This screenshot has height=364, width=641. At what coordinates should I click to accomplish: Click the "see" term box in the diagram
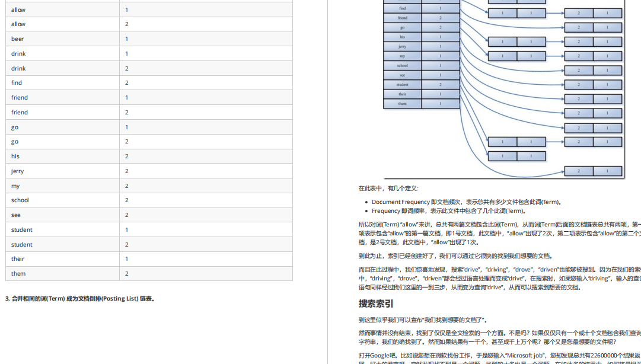click(402, 75)
